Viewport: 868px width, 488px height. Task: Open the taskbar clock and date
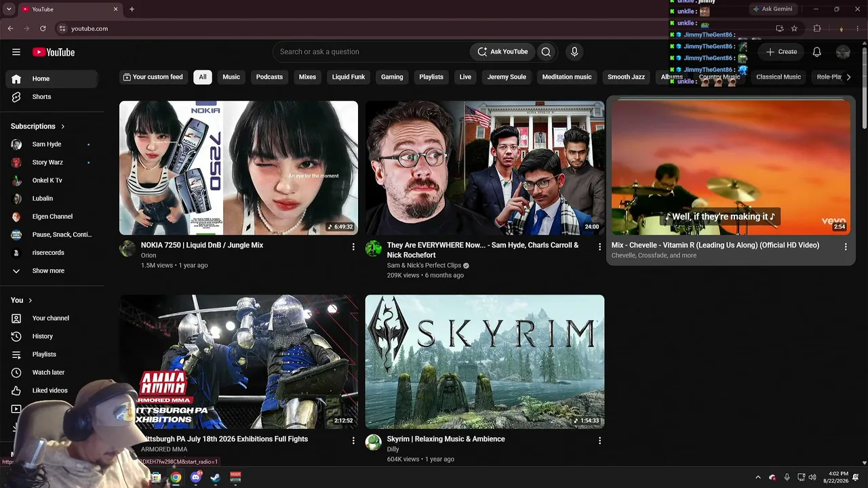click(835, 477)
